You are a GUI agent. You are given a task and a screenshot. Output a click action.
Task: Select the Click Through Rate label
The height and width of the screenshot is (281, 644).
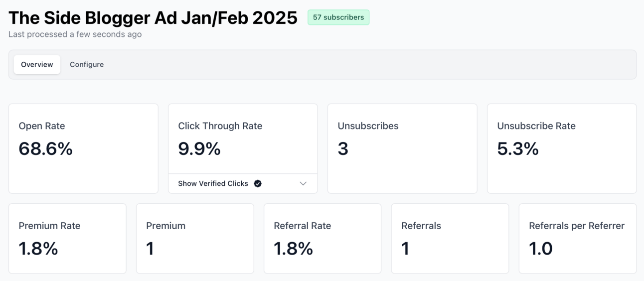click(x=220, y=126)
